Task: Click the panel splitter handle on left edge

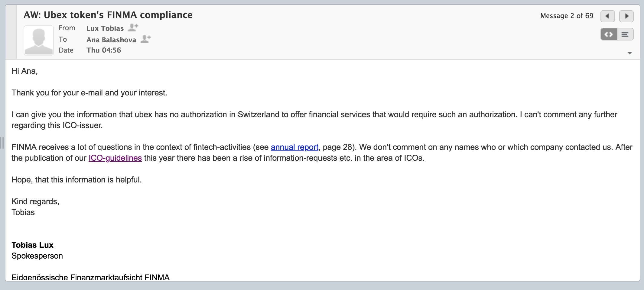Action: [x=2, y=143]
